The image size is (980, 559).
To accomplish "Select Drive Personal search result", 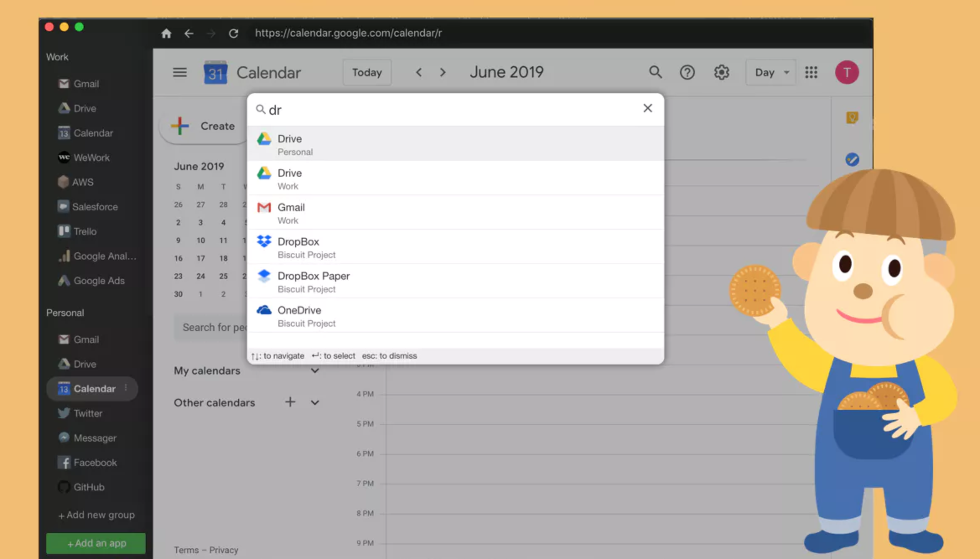I will coord(456,144).
